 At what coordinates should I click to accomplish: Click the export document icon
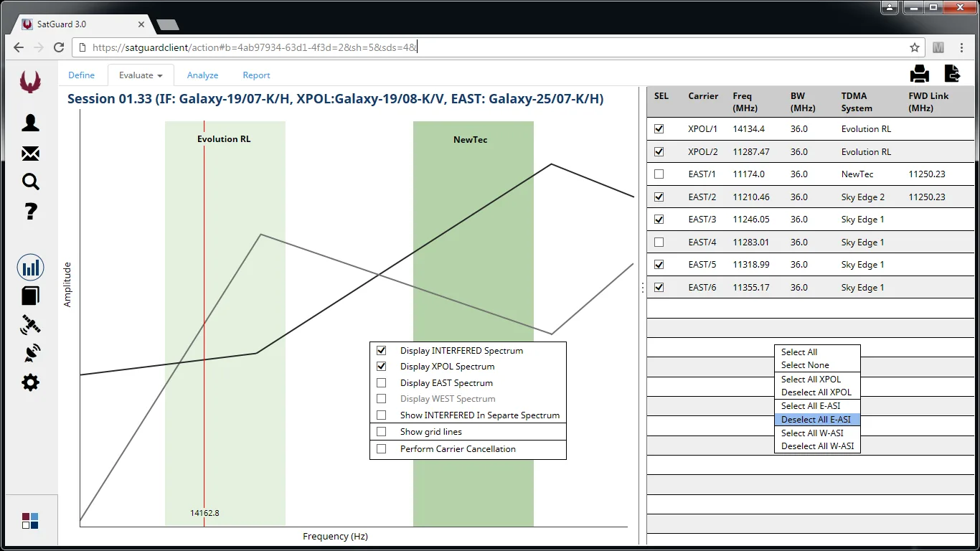coord(952,73)
